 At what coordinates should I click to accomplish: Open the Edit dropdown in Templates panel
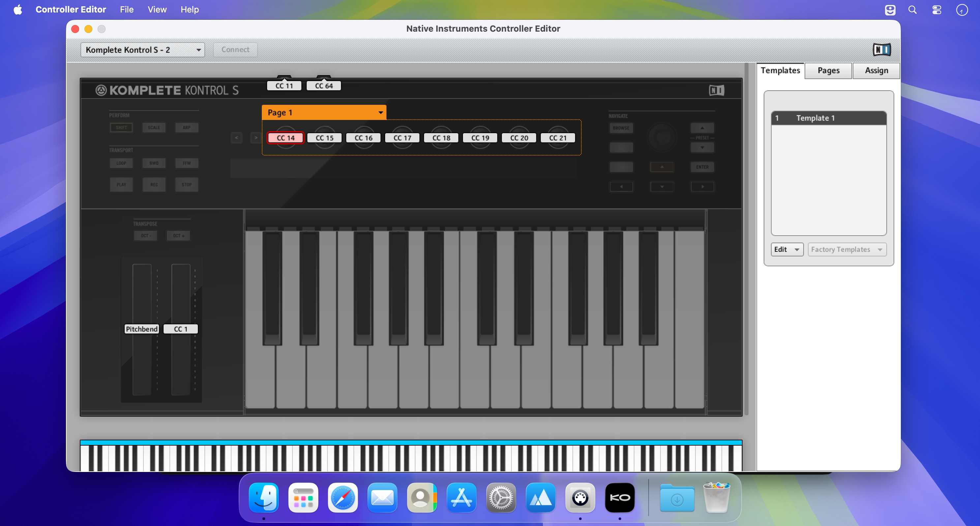(x=787, y=249)
